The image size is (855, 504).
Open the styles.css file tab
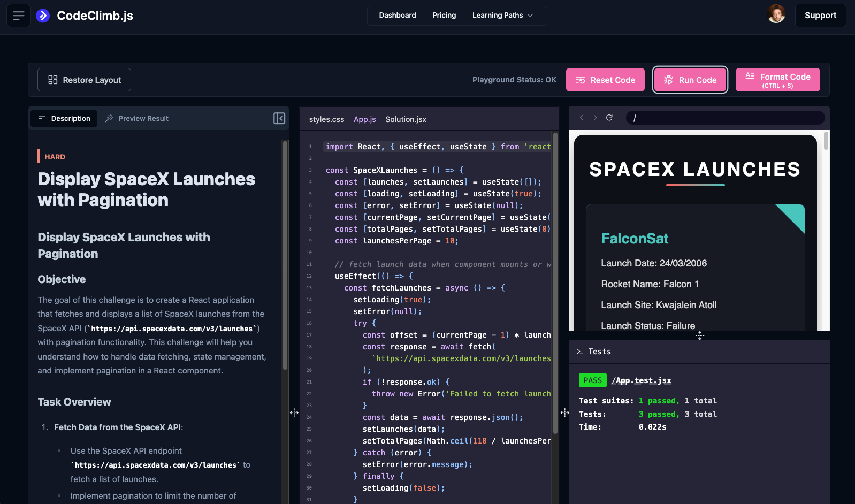pyautogui.click(x=326, y=119)
